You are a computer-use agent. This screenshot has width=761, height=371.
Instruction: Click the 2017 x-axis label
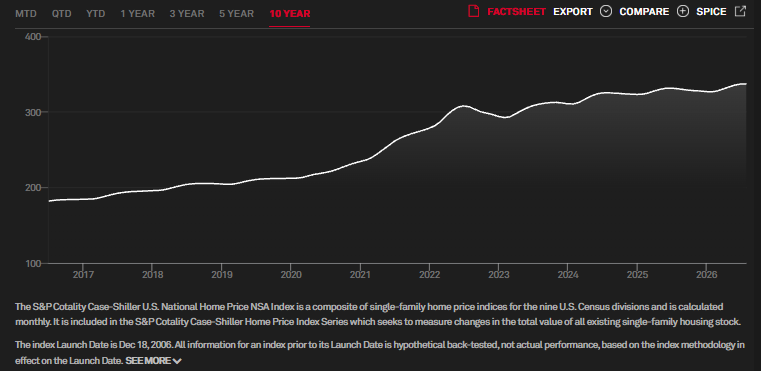pos(83,275)
